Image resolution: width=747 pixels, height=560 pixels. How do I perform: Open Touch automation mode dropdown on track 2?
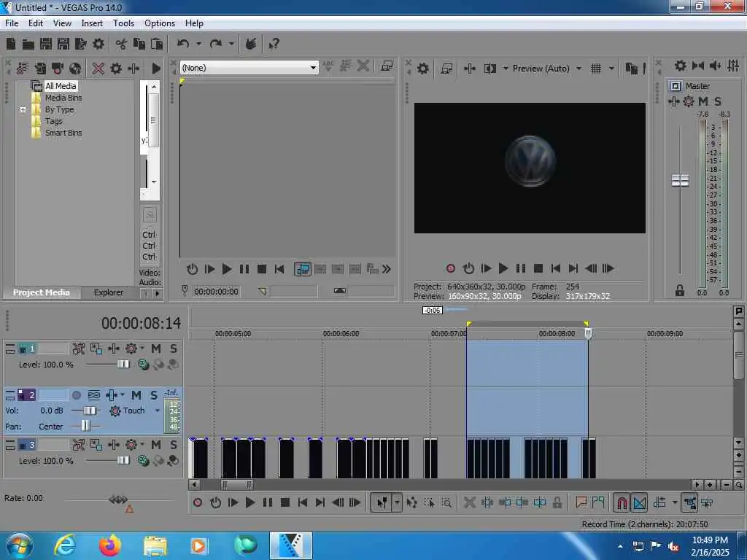coord(158,411)
